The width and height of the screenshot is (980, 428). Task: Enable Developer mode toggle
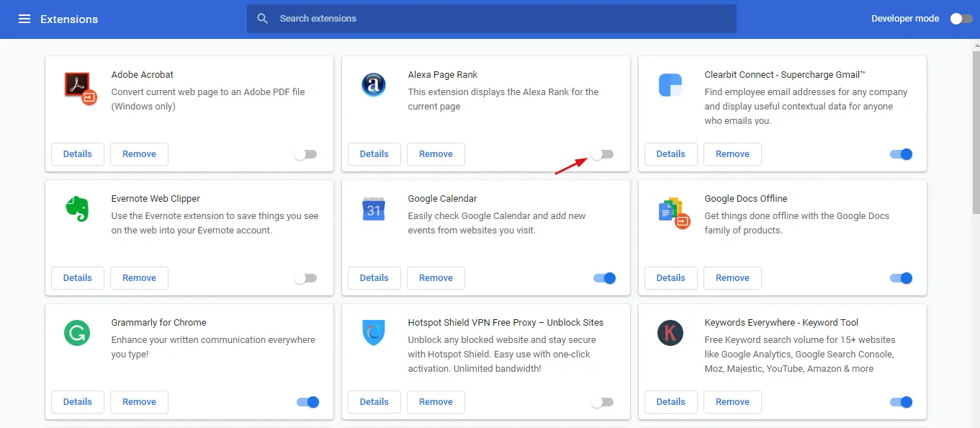(961, 19)
